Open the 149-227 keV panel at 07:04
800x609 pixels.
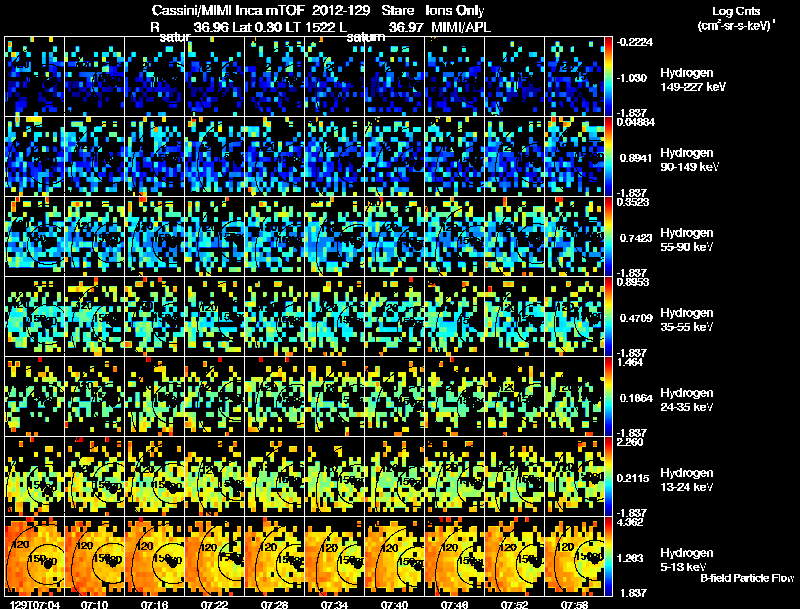[35, 76]
